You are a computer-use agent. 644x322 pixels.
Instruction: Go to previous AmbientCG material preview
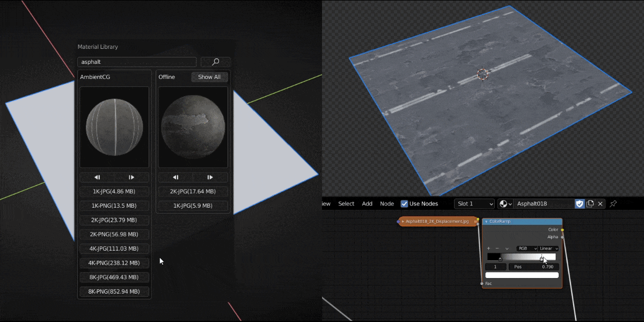pos(97,177)
